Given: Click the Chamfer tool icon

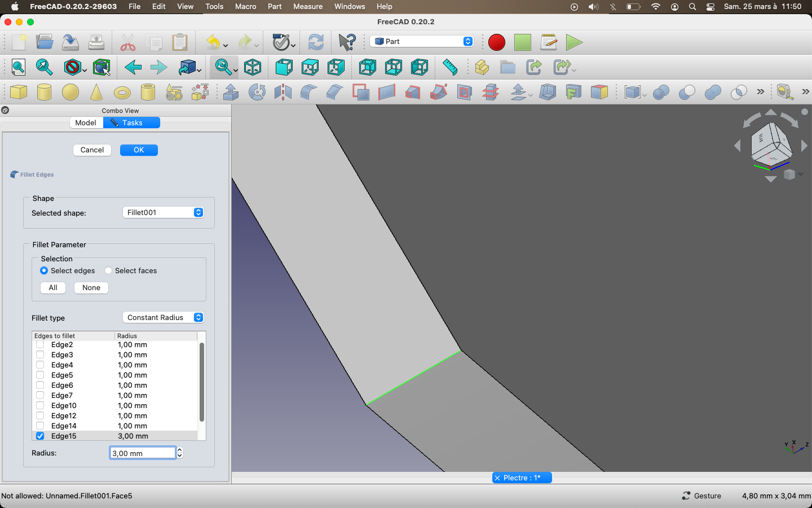Looking at the screenshot, I should pos(335,92).
